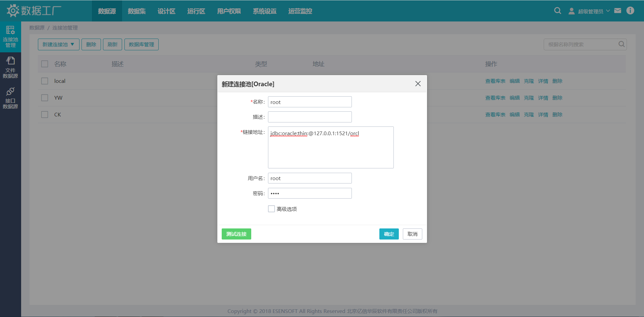Click the 删除 toolbar button
The width and height of the screenshot is (644, 317).
91,44
